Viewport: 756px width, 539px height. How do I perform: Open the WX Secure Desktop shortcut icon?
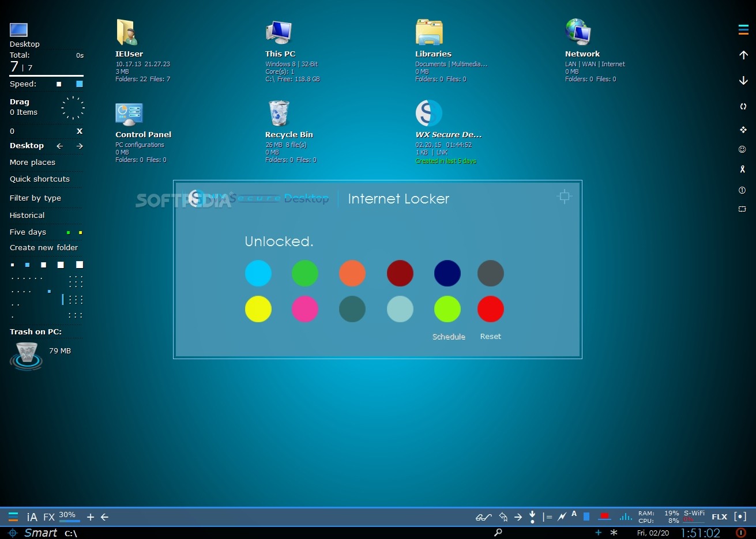coord(428,113)
